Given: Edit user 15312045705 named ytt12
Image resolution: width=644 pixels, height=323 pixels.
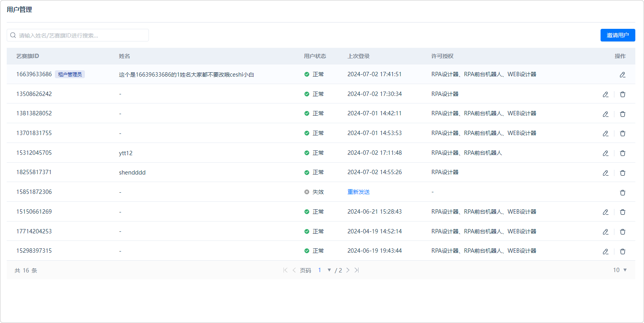Looking at the screenshot, I should click(606, 153).
